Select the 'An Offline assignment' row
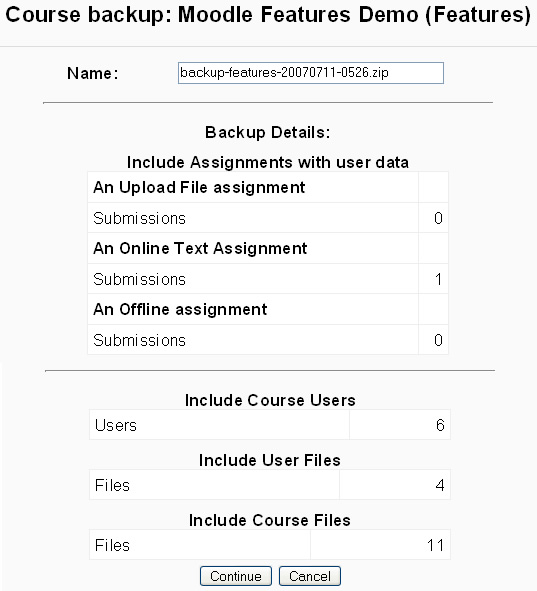This screenshot has width=537, height=591. click(x=268, y=309)
